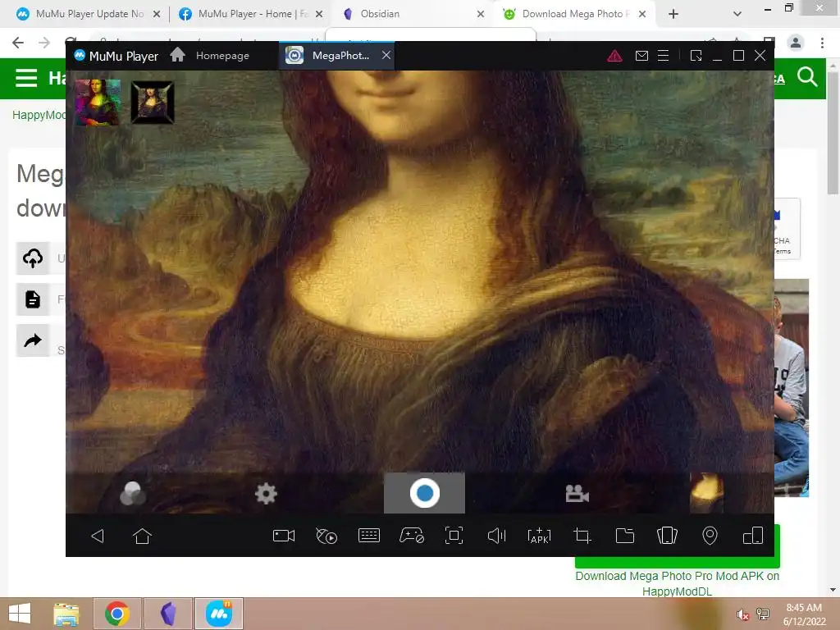Image resolution: width=840 pixels, height=630 pixels.
Task: Open the MuMu mail envelope icon
Action: (x=641, y=55)
